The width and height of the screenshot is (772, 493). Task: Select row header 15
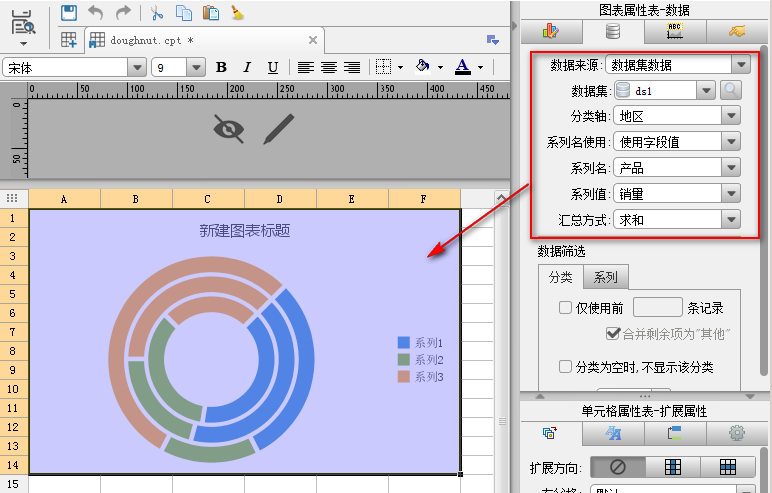[13, 484]
